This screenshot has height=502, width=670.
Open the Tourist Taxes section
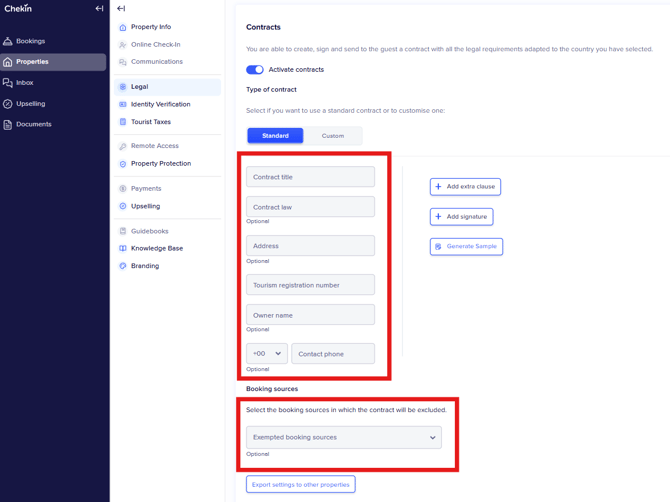tap(150, 122)
